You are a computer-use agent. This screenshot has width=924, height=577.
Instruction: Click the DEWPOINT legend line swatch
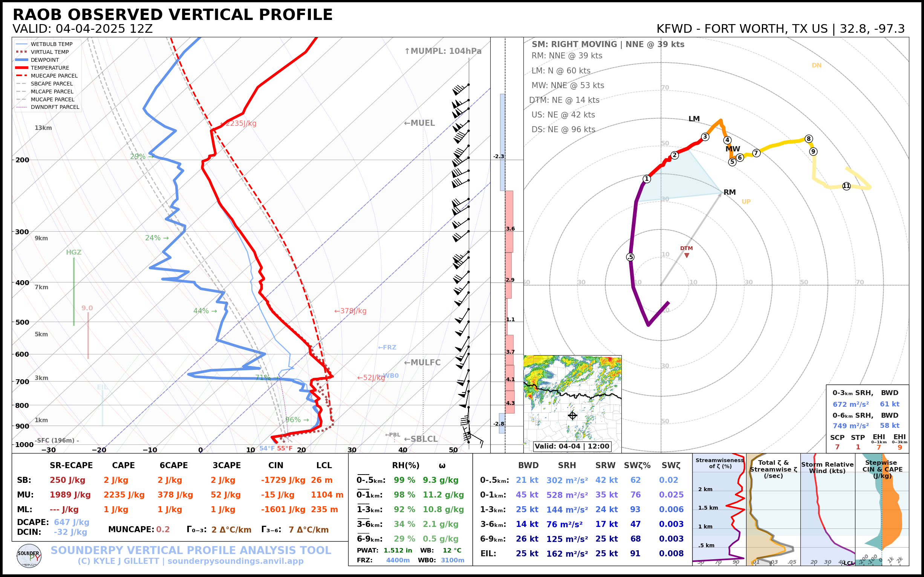[22, 60]
